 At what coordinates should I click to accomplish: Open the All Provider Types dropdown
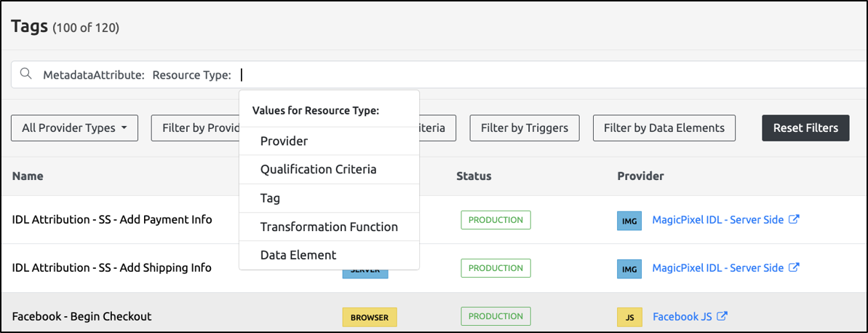coord(74,128)
